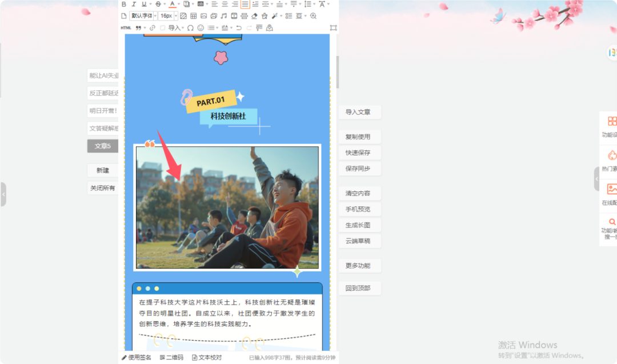Click the font color A icon
Viewport: 617px width, 364px height.
pos(172,4)
